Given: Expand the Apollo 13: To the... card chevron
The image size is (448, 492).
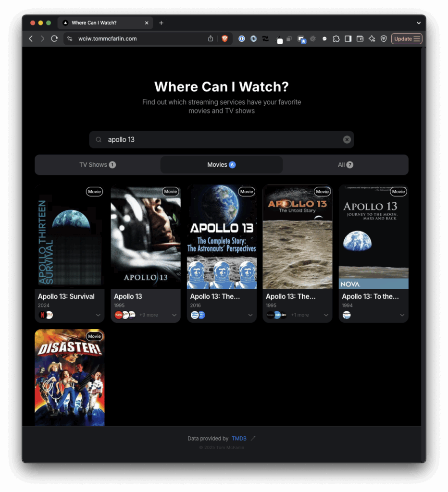Looking at the screenshot, I should click(402, 315).
